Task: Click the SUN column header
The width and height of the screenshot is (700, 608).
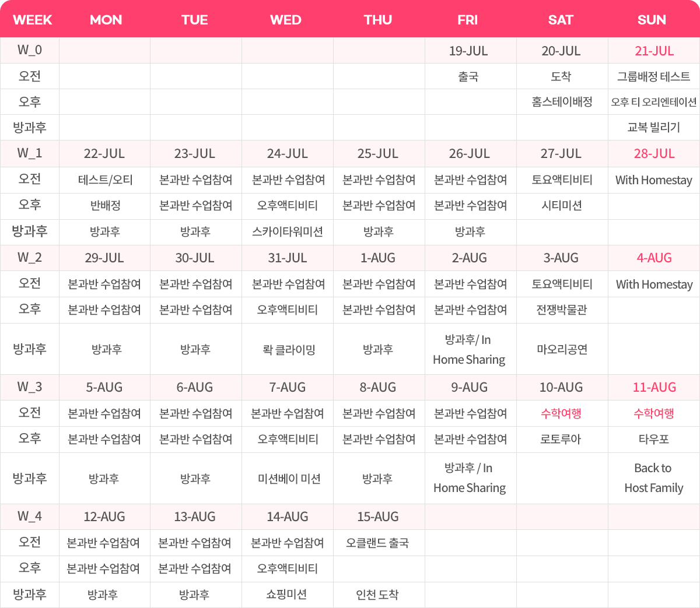Action: coord(652,20)
